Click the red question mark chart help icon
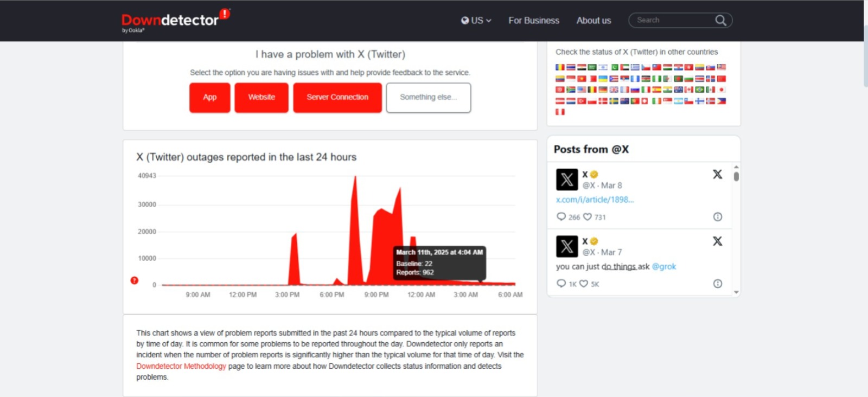This screenshot has width=868, height=397. 135,280
